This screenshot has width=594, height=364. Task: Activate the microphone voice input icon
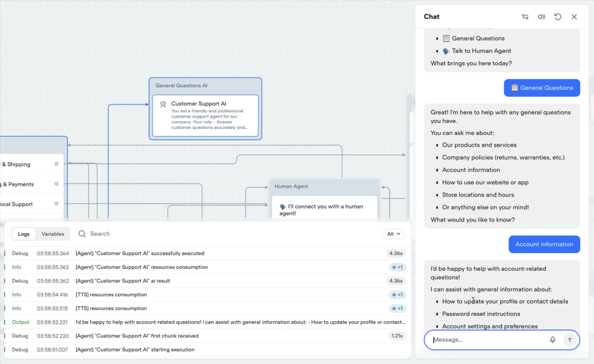[x=552, y=340]
